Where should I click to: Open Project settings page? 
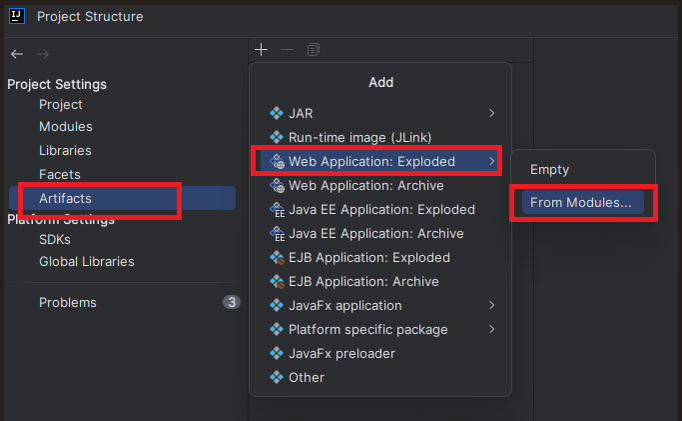click(x=60, y=105)
